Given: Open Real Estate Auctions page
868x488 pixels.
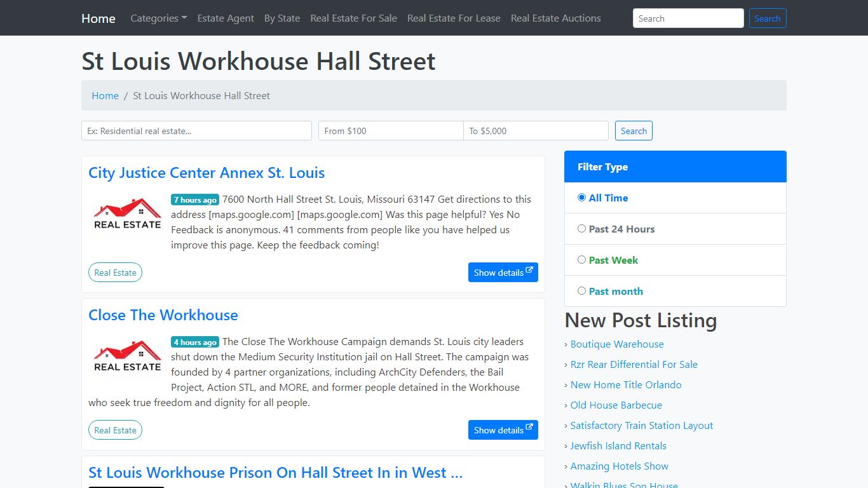Looking at the screenshot, I should (556, 18).
